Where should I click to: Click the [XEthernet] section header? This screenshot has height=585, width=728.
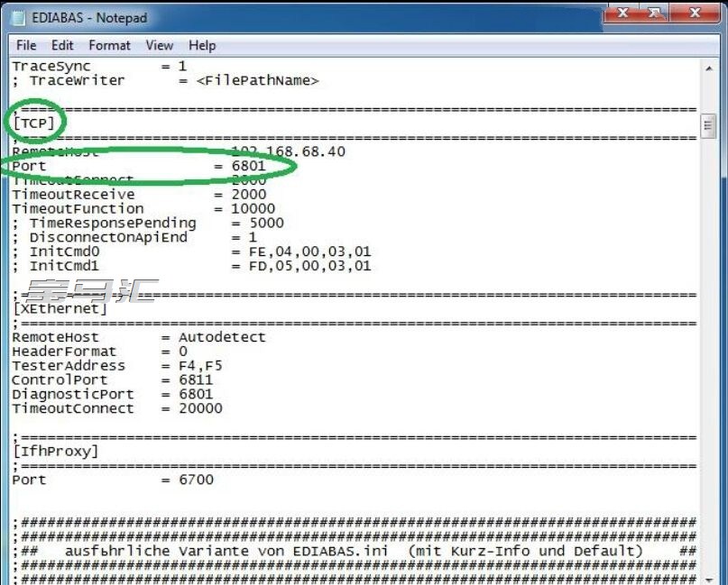pos(60,309)
